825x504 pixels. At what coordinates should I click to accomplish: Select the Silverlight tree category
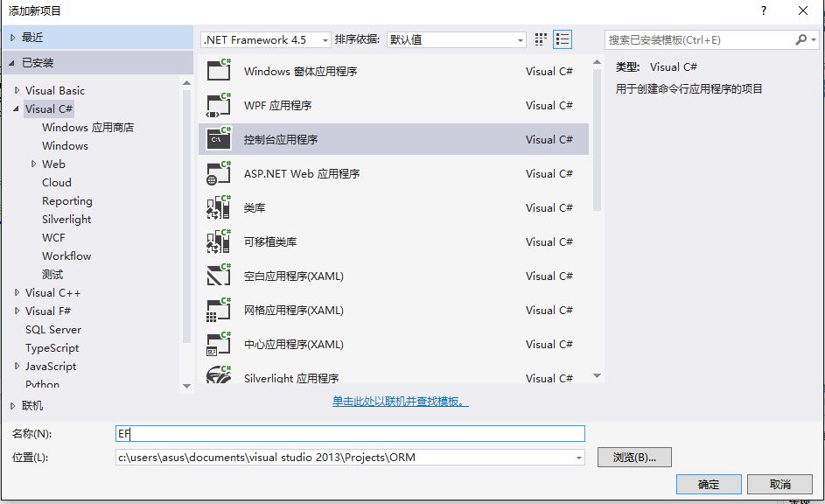[x=66, y=220]
